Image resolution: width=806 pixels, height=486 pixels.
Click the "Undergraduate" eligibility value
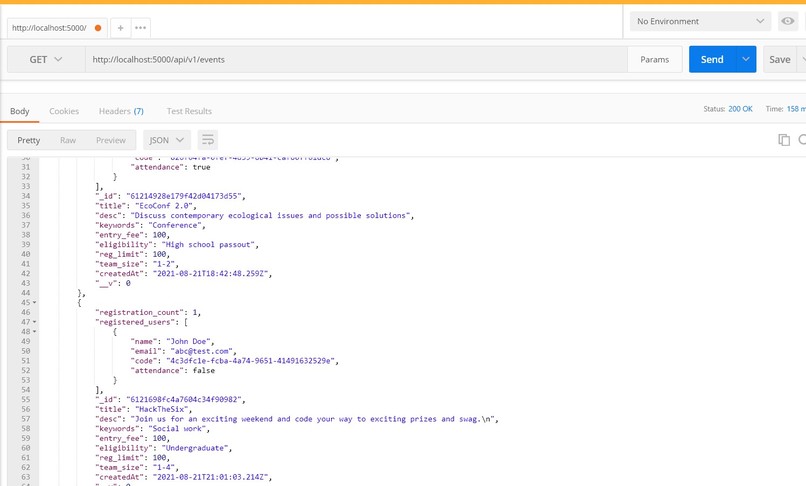coord(195,448)
